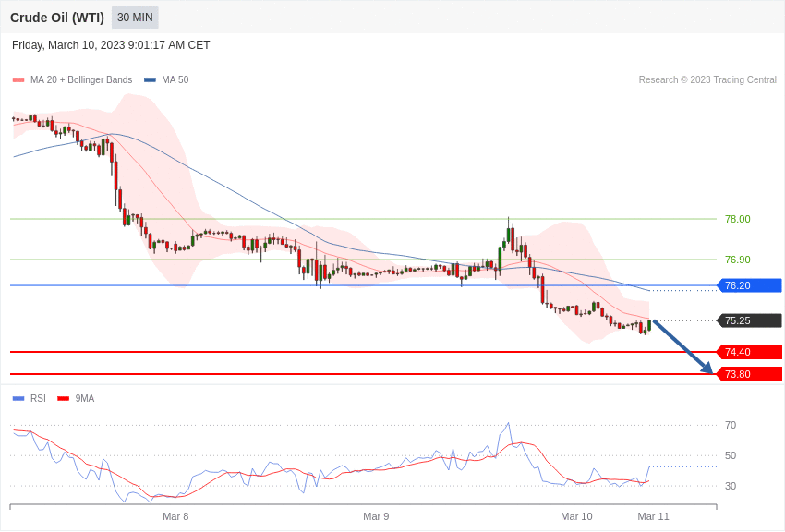Click the MA 20 + Bollinger Bands legend swatch
Viewport: 785px width, 532px height.
point(18,80)
